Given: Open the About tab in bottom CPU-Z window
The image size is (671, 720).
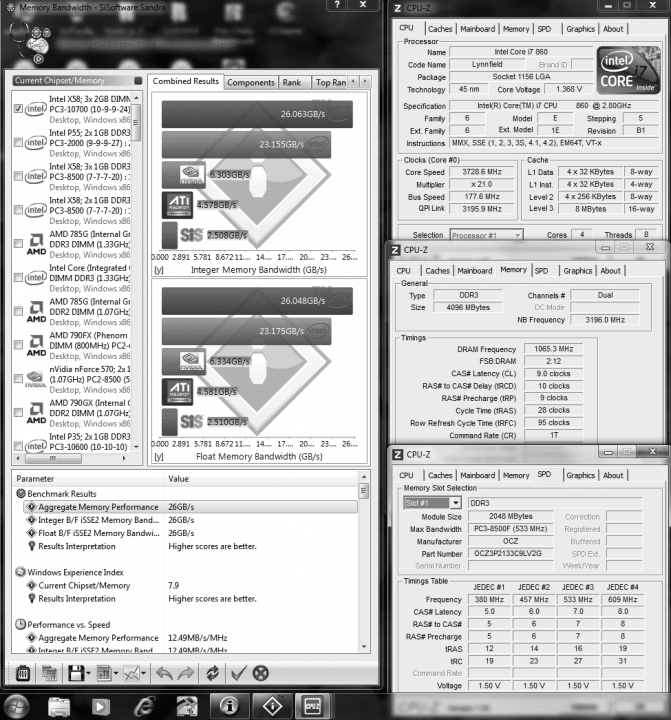Looking at the screenshot, I should click(x=613, y=476).
